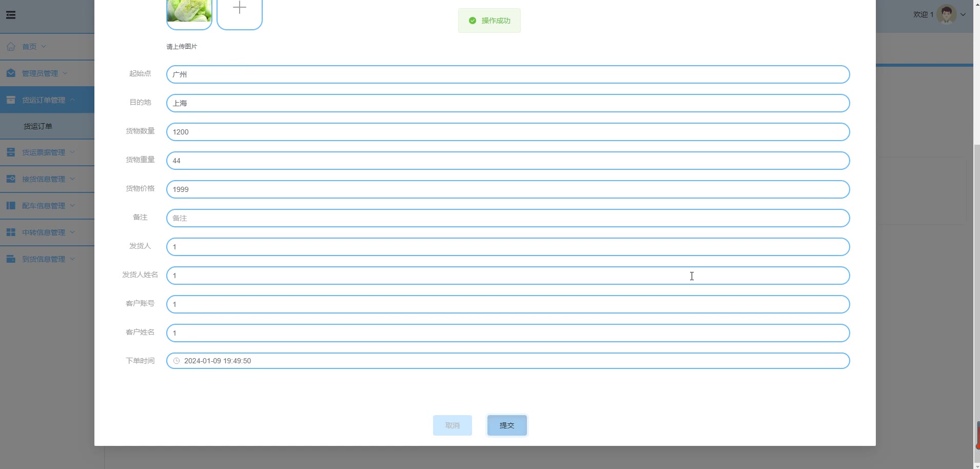Click the icon beside 货运票据管理
The image size is (980, 469).
[11, 152]
